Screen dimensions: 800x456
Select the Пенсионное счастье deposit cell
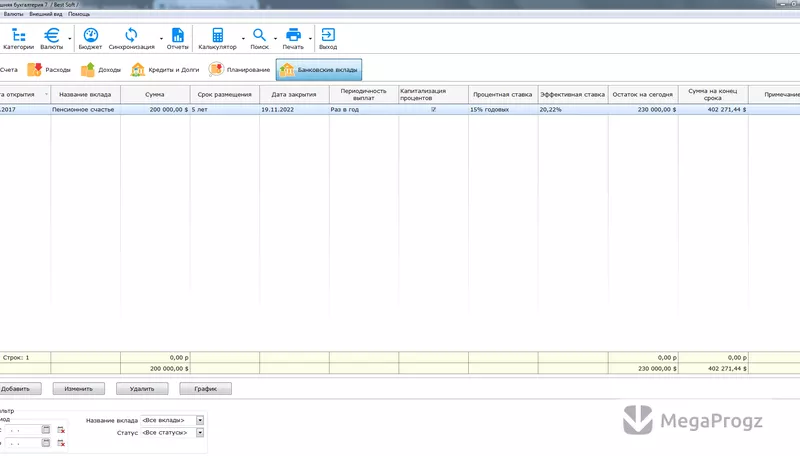(85, 110)
